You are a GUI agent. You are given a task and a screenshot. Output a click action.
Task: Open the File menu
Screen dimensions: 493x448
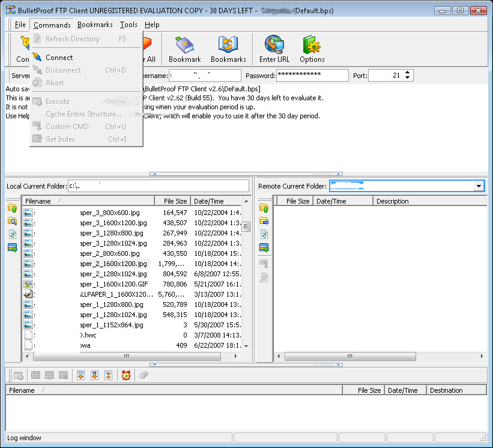[20, 25]
